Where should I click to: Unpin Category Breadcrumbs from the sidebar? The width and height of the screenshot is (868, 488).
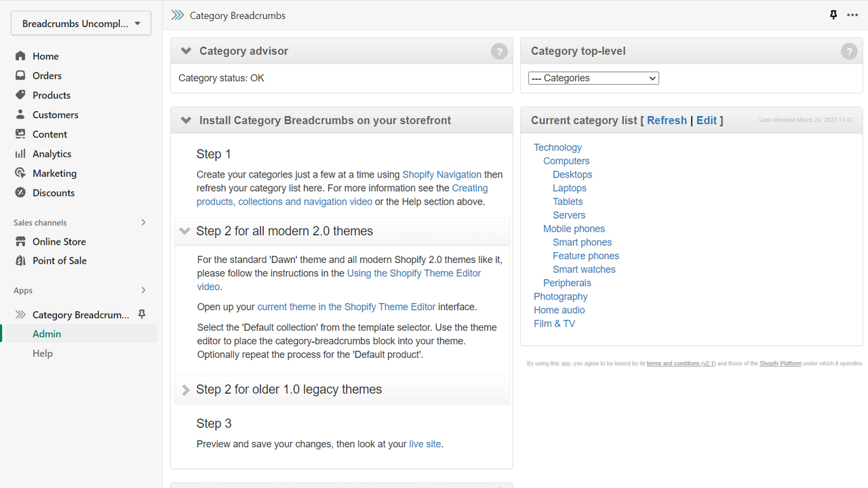point(142,314)
